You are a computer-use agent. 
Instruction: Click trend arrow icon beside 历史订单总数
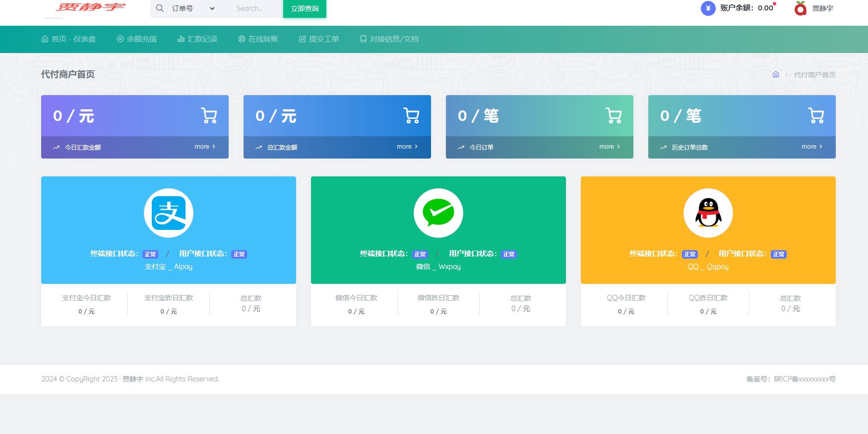663,148
